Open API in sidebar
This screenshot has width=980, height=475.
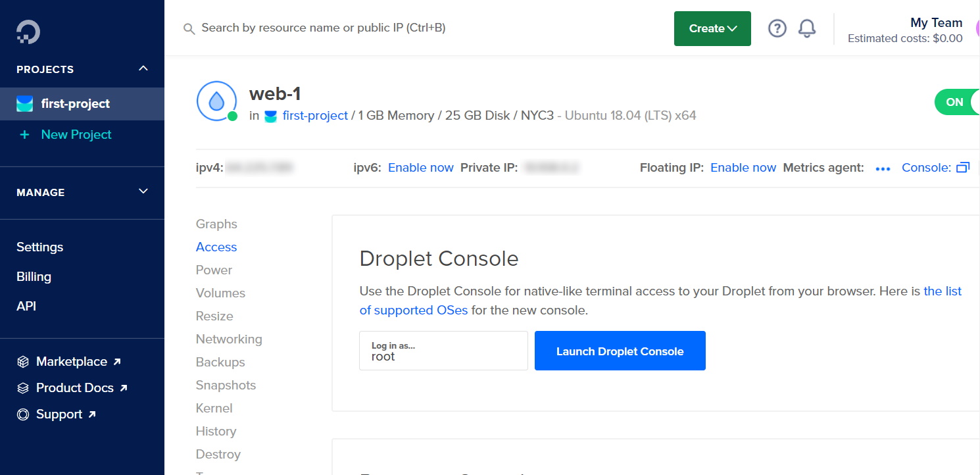(x=26, y=307)
